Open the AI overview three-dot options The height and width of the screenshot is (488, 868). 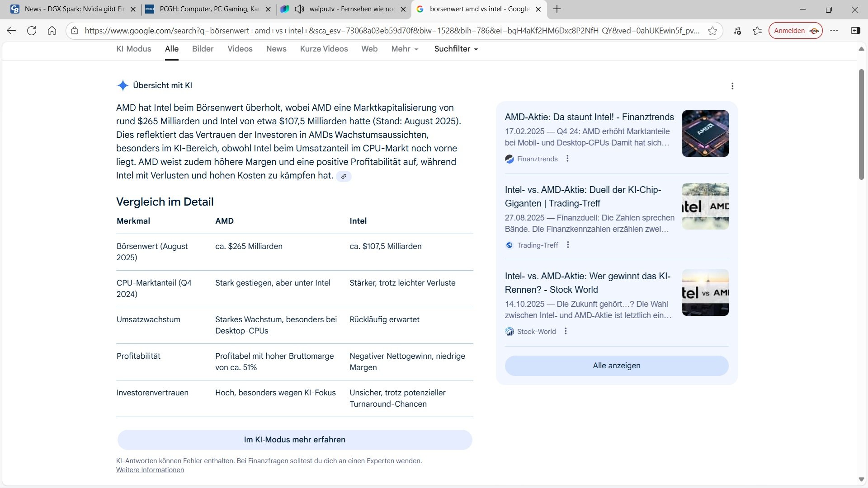732,86
